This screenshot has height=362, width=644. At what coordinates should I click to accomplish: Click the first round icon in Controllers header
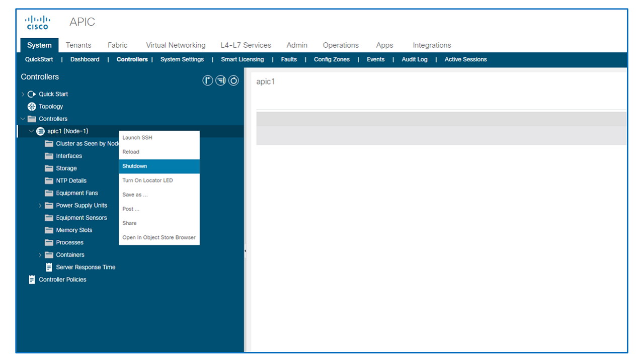[208, 80]
